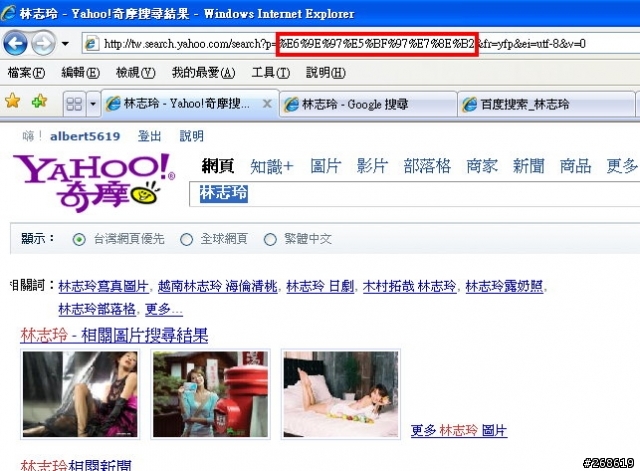
Task: Open the recent pages dropdown next to Forward
Action: pos(65,43)
